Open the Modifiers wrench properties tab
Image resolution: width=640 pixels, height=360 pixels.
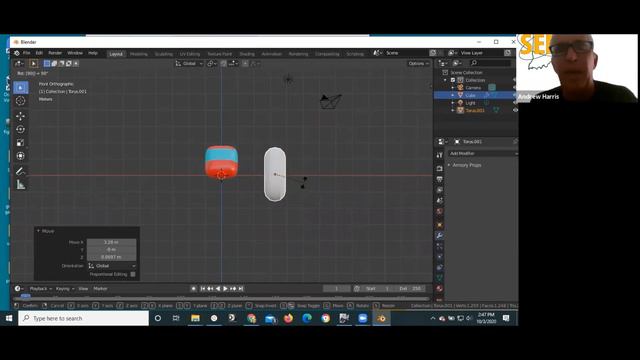(440, 236)
